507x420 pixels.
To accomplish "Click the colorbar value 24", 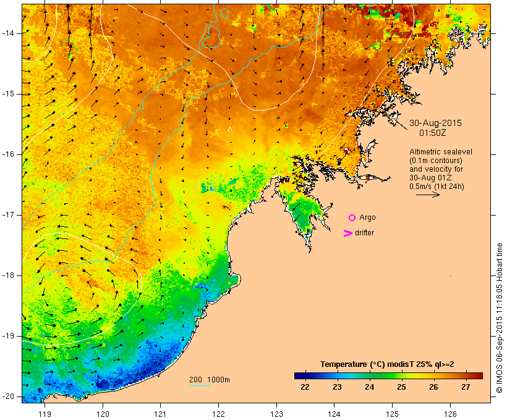I will click(x=369, y=387).
